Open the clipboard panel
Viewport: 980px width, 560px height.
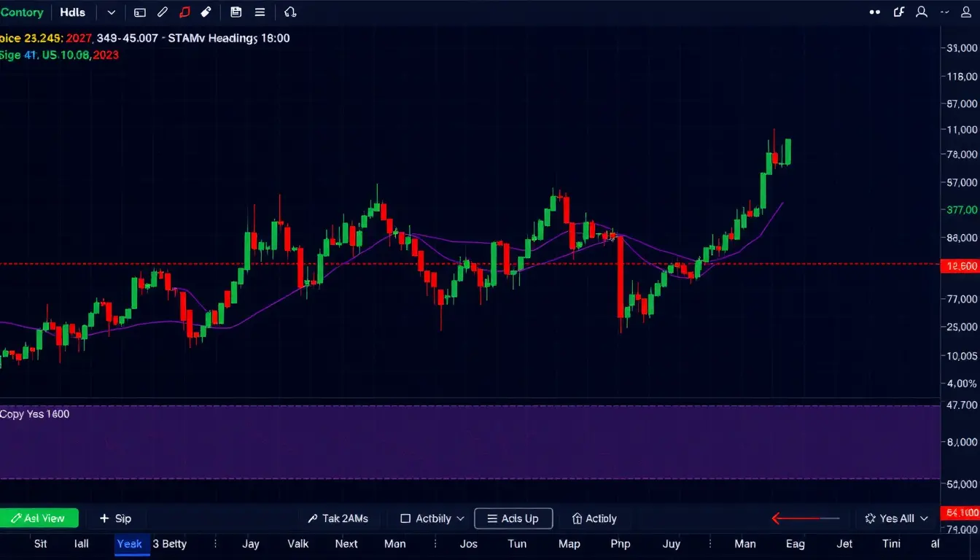coord(236,12)
